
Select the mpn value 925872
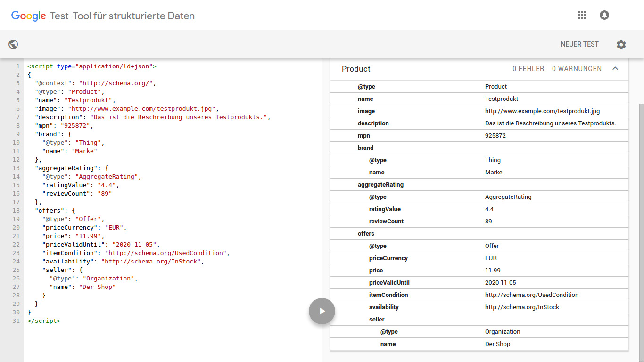click(495, 136)
